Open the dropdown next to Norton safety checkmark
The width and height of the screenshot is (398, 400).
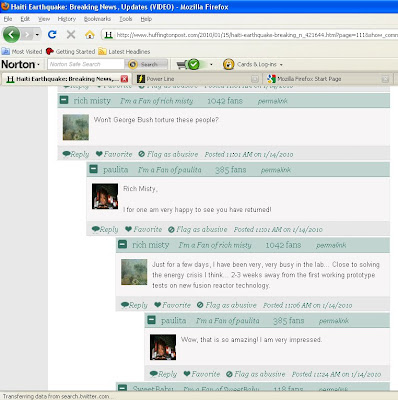[x=211, y=64]
